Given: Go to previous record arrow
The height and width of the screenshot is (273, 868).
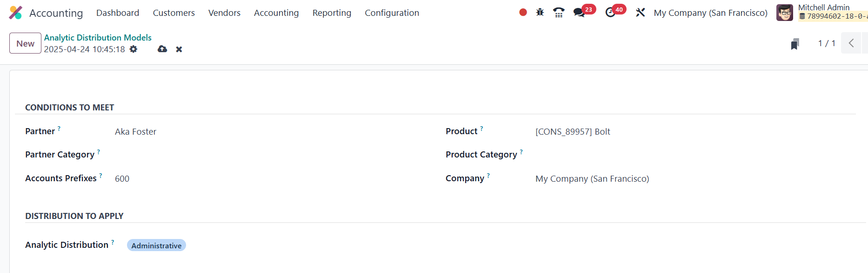Looking at the screenshot, I should [x=851, y=43].
